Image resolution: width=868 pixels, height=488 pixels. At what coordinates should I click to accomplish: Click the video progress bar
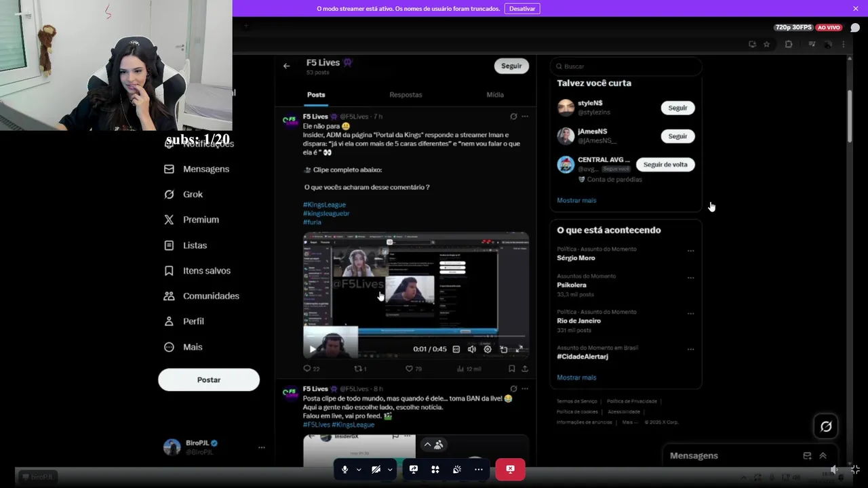416,337
